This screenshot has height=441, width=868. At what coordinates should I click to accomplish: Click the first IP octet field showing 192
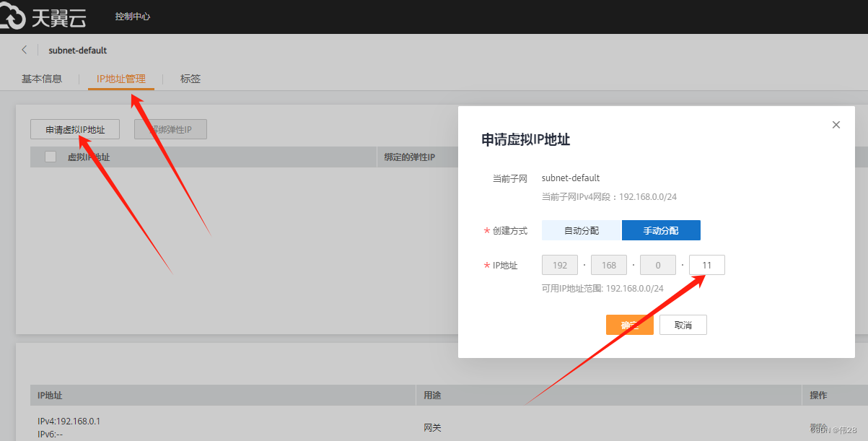click(559, 265)
